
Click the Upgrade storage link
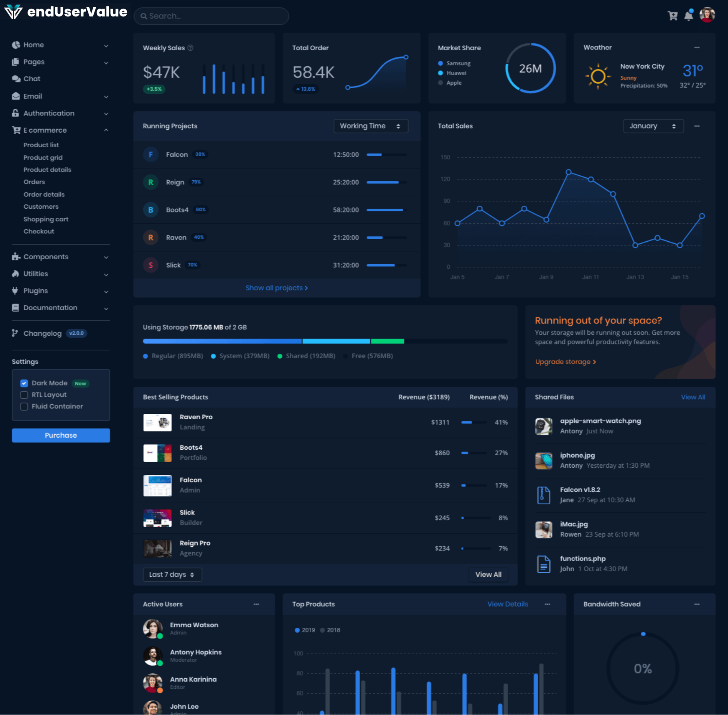565,362
